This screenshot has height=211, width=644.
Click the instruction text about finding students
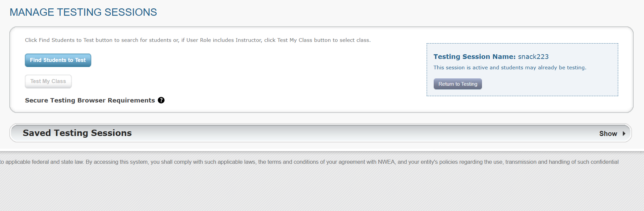click(198, 40)
